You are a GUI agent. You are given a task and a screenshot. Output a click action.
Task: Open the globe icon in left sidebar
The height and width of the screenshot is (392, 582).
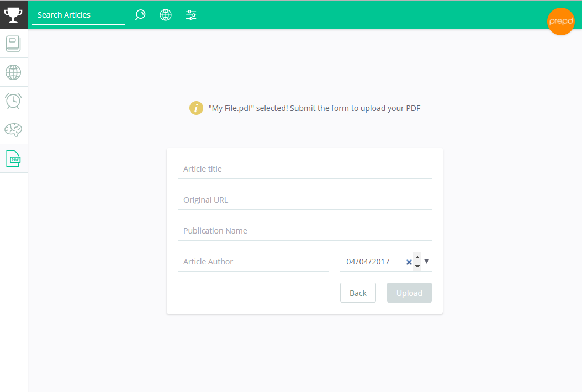[13, 72]
